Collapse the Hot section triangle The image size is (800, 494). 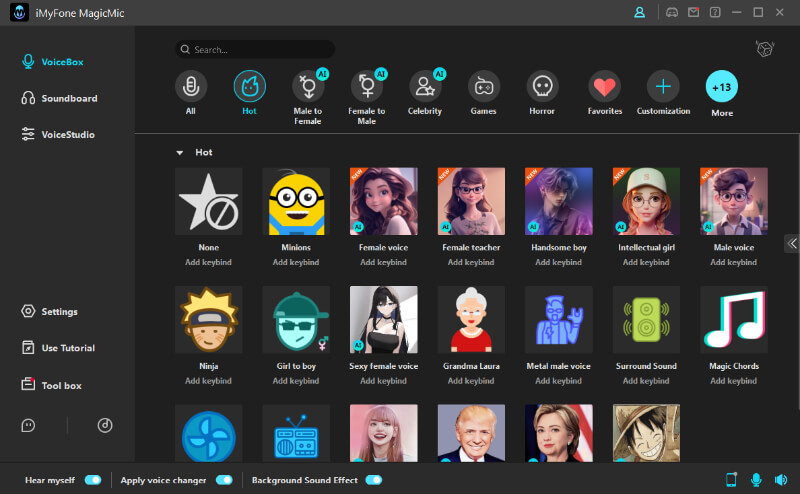[x=180, y=153]
